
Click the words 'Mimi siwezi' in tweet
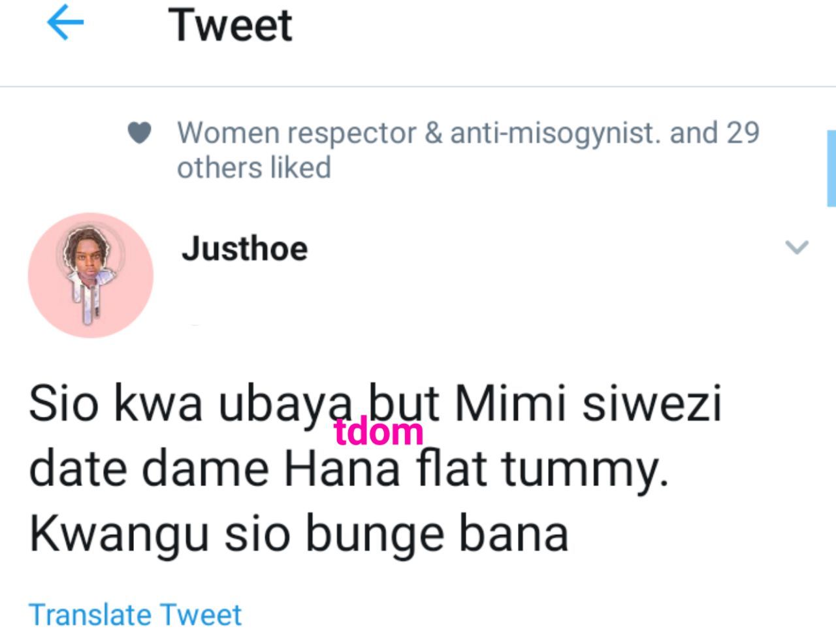point(588,403)
